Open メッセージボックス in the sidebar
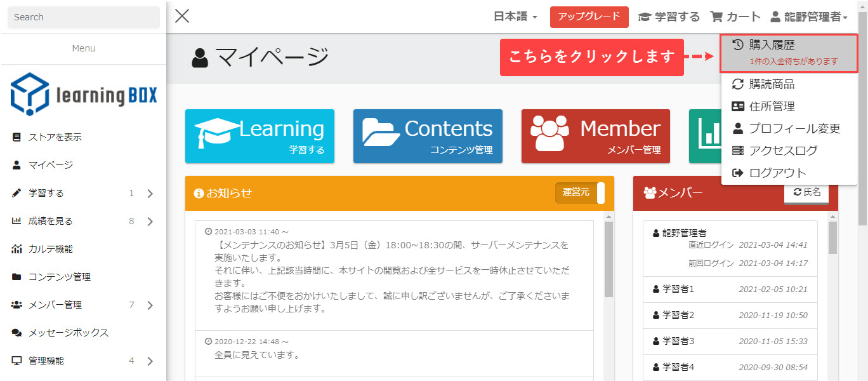The image size is (868, 381). [x=68, y=333]
